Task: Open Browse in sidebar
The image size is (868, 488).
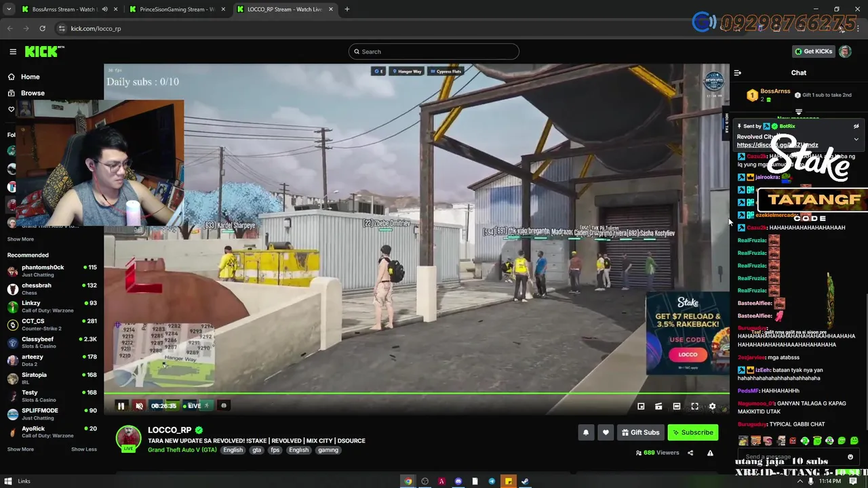Action: click(x=32, y=93)
